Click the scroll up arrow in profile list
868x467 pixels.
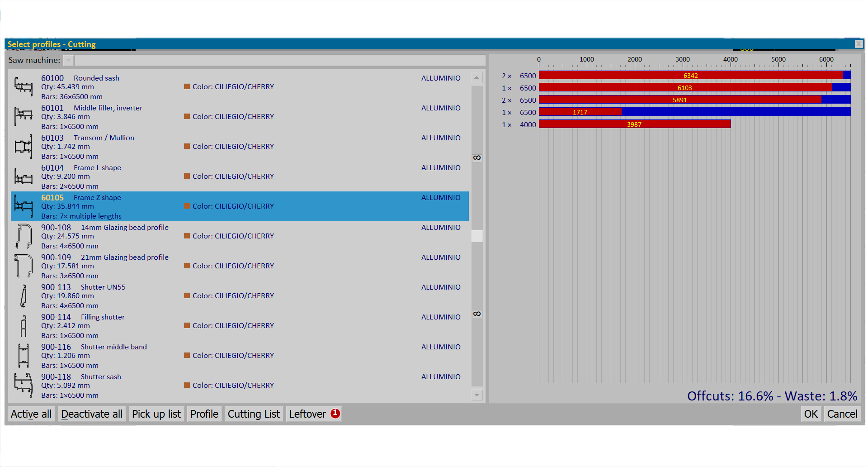(476, 78)
